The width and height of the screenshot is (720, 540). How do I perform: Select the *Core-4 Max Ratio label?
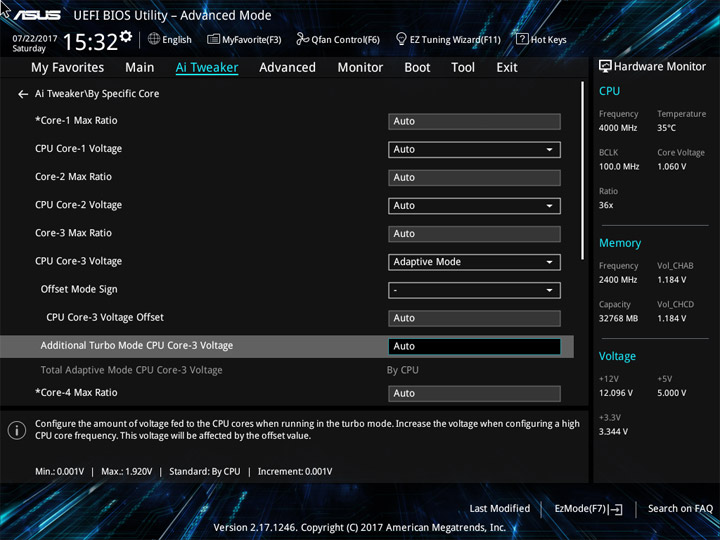tap(76, 393)
